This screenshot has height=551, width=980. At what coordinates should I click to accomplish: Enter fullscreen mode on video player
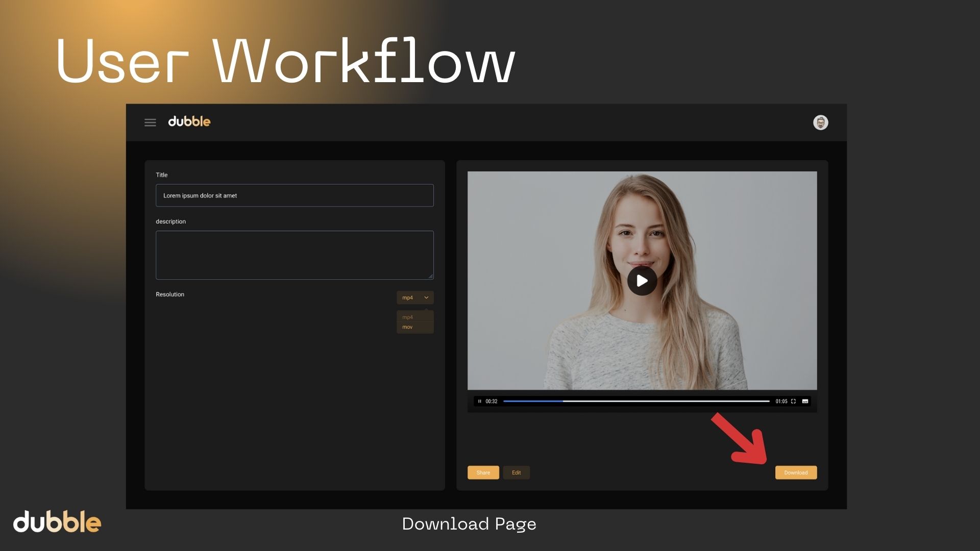click(793, 402)
